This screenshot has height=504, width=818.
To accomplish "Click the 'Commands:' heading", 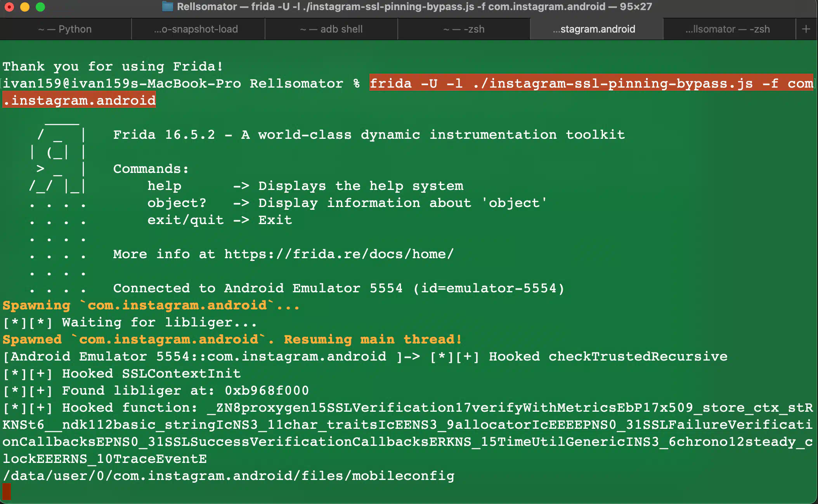I will coord(151,169).
